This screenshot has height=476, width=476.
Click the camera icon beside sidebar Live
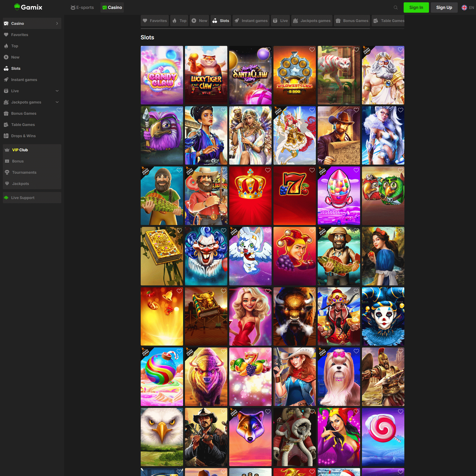(6, 91)
